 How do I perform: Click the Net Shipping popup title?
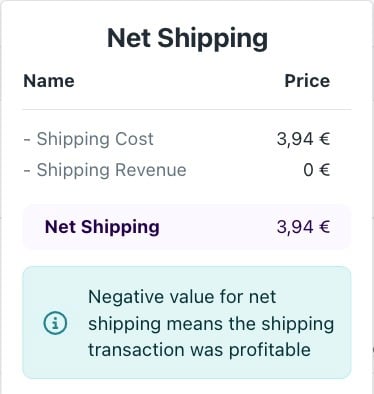(187, 39)
